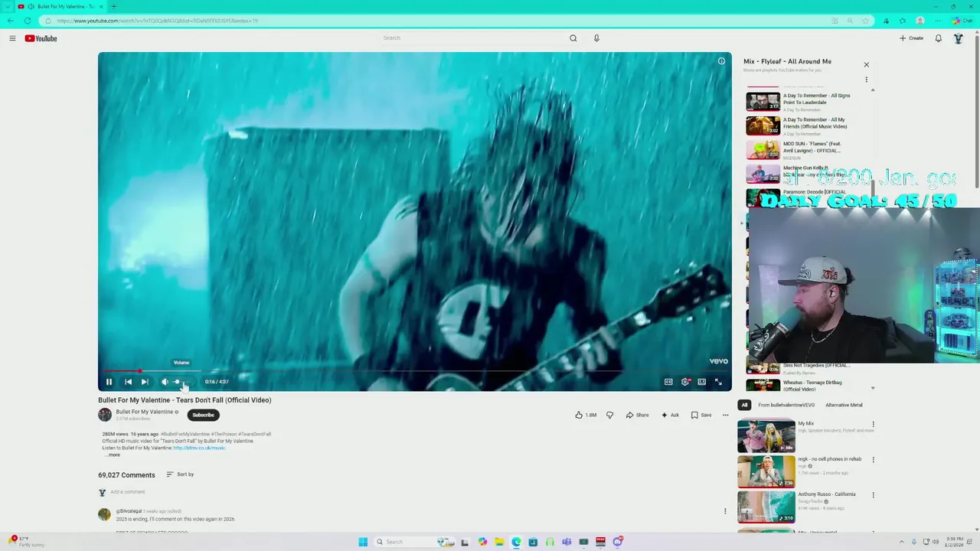Viewport: 980px width, 551px height.
Task: Share the video
Action: tap(637, 415)
